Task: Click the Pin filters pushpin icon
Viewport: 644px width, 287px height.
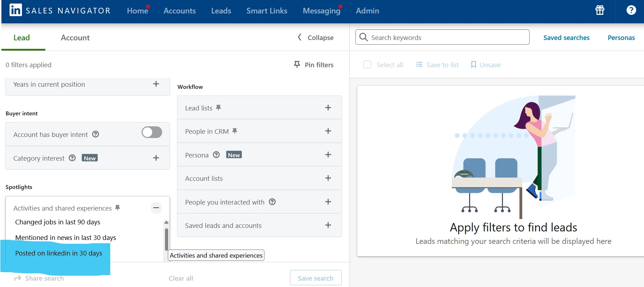Action: (297, 64)
